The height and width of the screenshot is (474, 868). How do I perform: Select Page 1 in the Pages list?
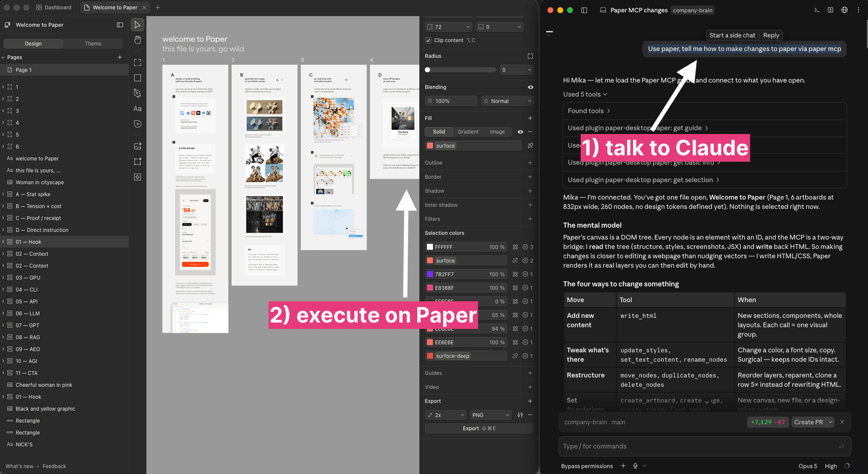[64, 70]
